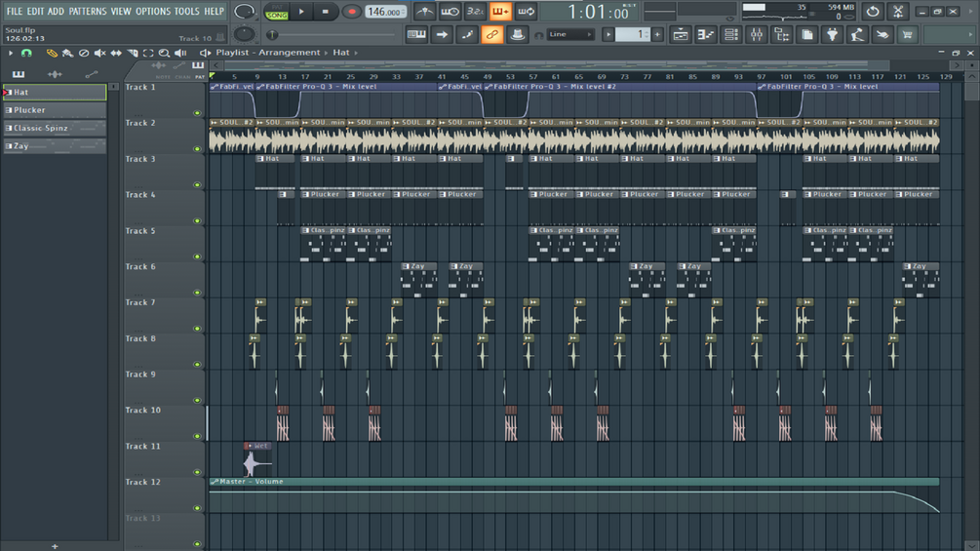
Task: Open the Mixer view icon
Action: coord(757,35)
